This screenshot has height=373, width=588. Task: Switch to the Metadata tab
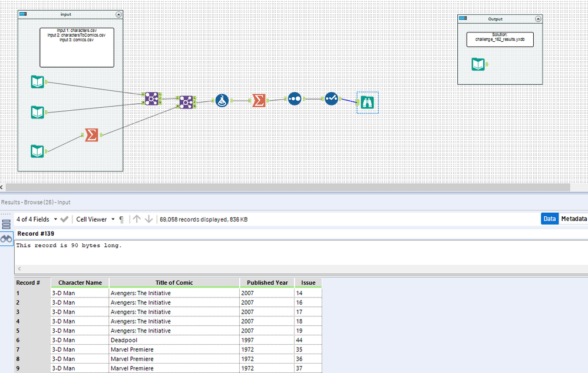point(574,219)
